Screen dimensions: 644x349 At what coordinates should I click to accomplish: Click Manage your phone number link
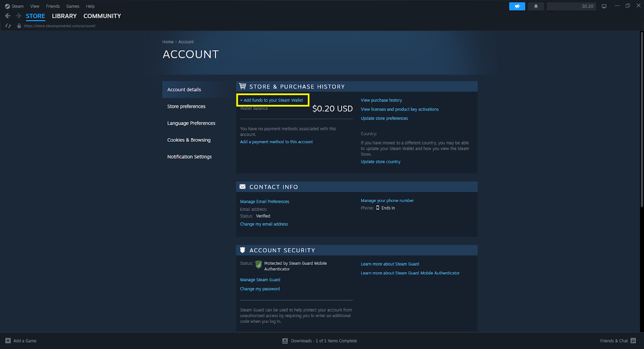click(x=387, y=200)
